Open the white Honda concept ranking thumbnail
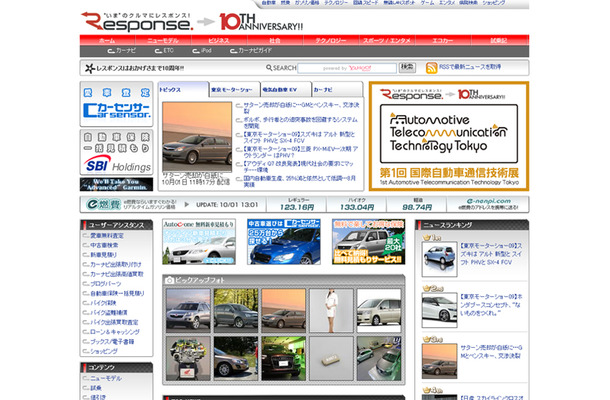The width and height of the screenshot is (610, 400). [x=439, y=310]
